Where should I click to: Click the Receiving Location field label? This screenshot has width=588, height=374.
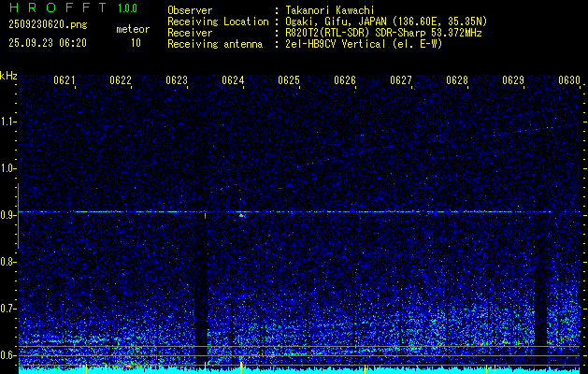pos(218,22)
